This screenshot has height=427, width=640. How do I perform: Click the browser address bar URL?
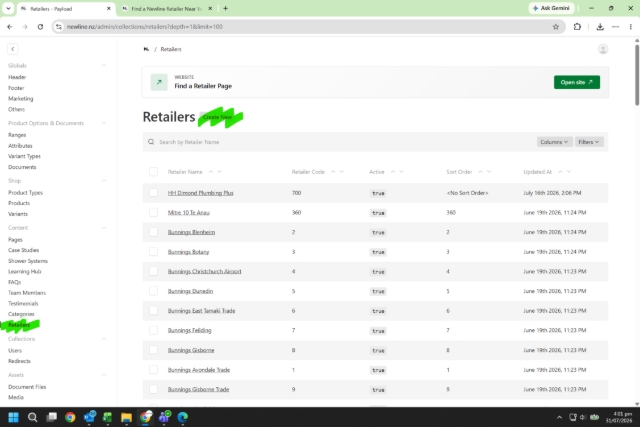click(x=144, y=27)
